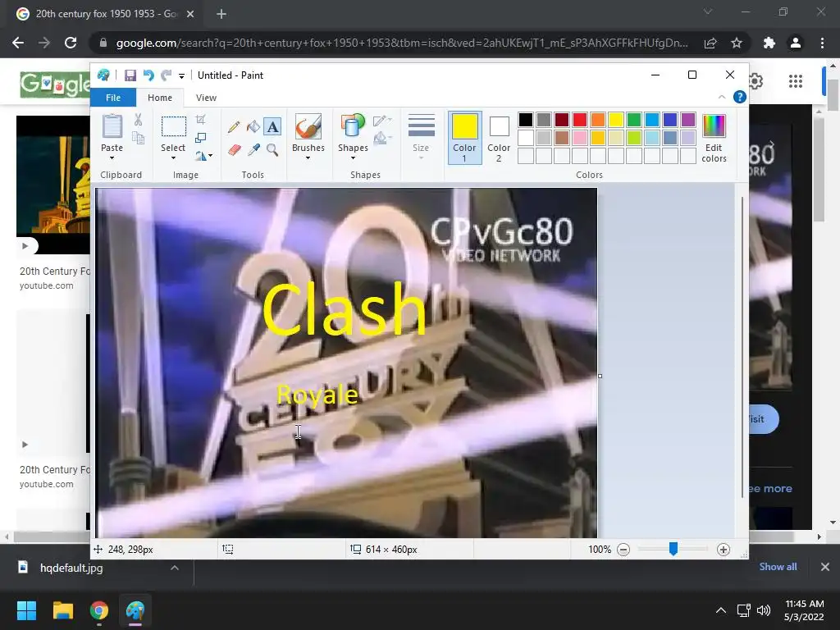
Task: Pick the red color swatch
Action: pos(580,120)
